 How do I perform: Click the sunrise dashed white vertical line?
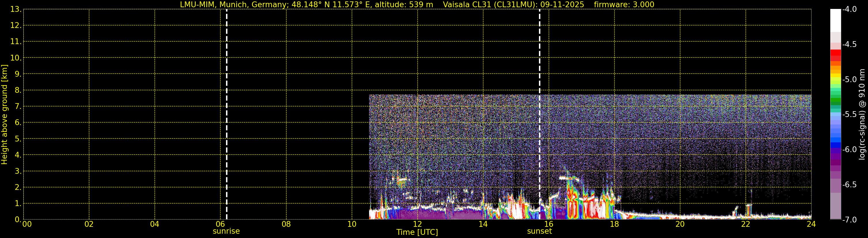pyautogui.click(x=227, y=114)
